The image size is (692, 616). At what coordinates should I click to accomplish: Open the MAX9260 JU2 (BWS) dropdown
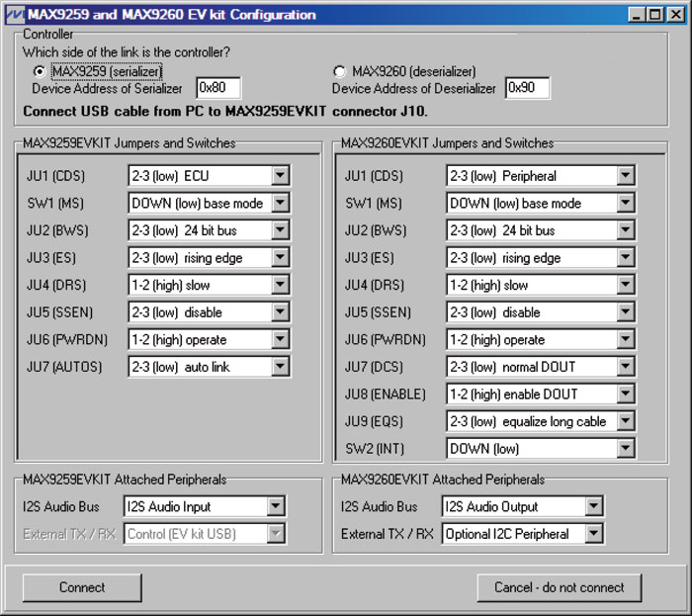541,230
